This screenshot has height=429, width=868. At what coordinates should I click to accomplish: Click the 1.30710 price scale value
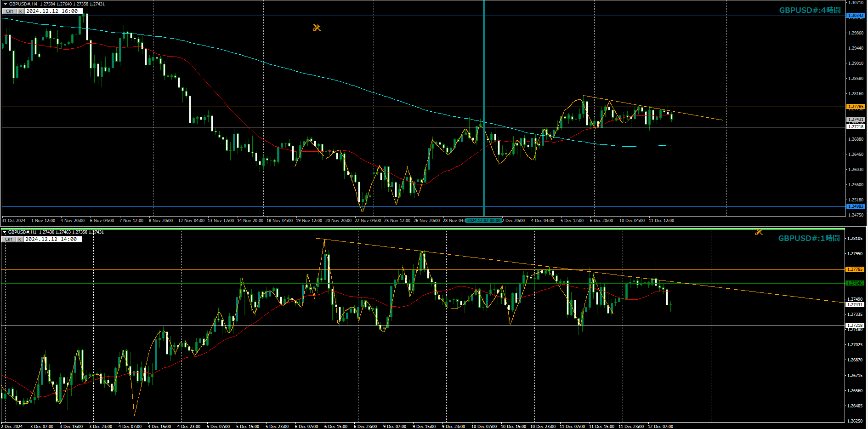(x=856, y=3)
